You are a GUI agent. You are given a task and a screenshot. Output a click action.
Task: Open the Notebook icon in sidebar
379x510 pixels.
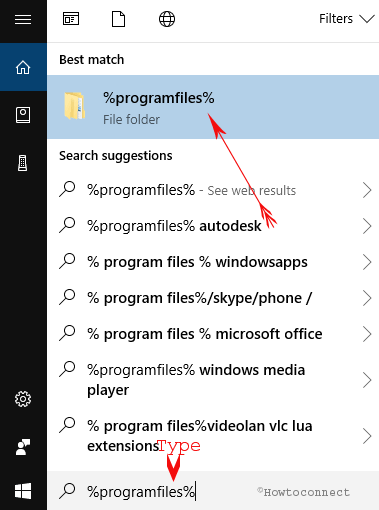pyautogui.click(x=23, y=115)
